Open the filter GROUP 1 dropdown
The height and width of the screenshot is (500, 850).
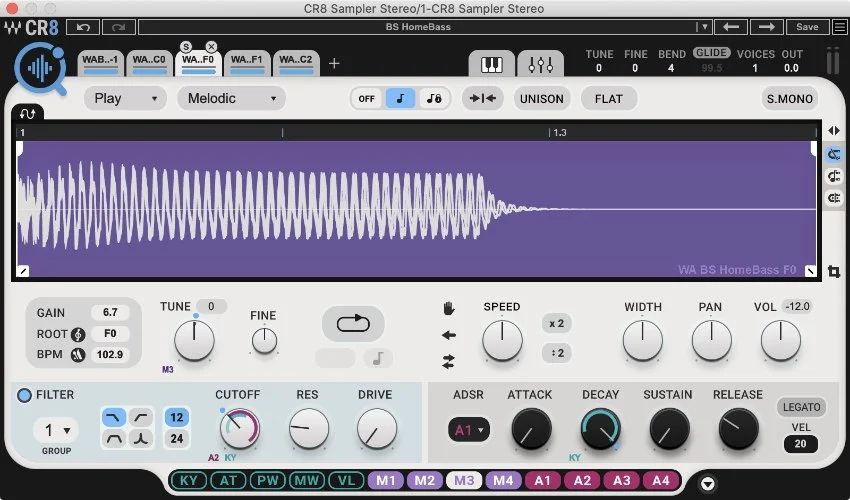(x=56, y=431)
